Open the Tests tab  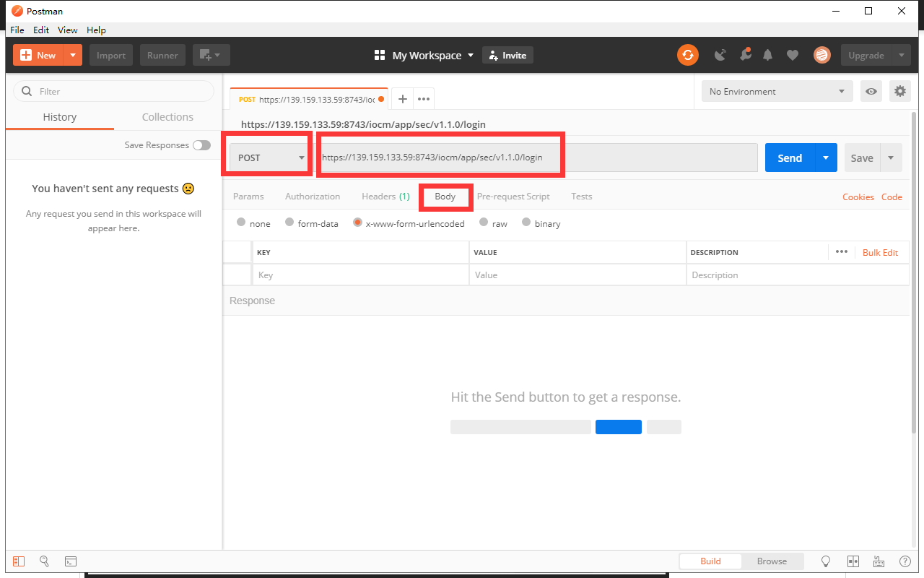click(x=582, y=197)
